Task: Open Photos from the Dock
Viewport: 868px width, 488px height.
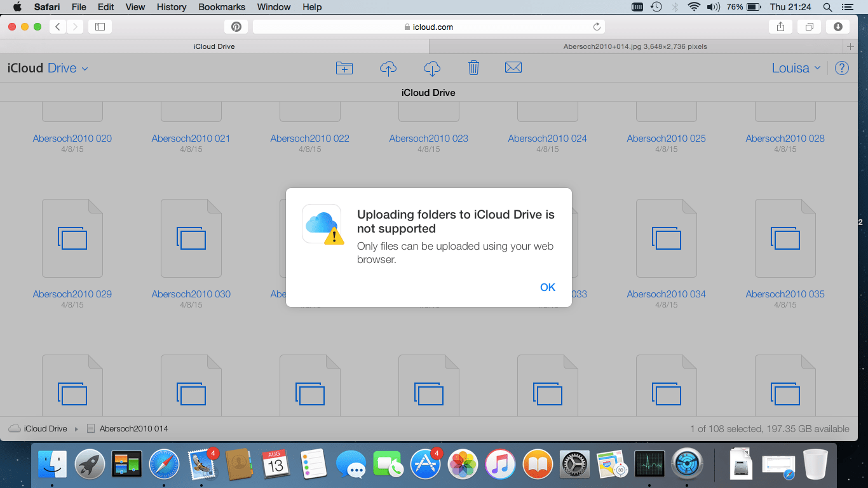Action: [x=463, y=464]
